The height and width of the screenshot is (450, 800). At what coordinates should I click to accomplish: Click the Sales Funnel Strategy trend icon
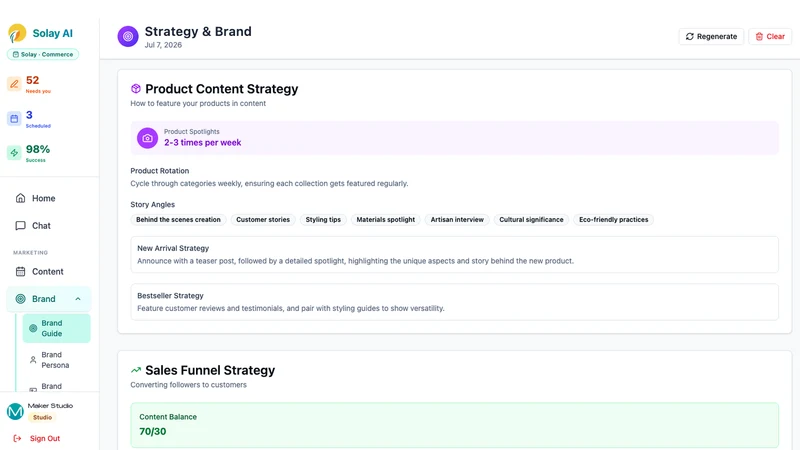click(x=136, y=370)
